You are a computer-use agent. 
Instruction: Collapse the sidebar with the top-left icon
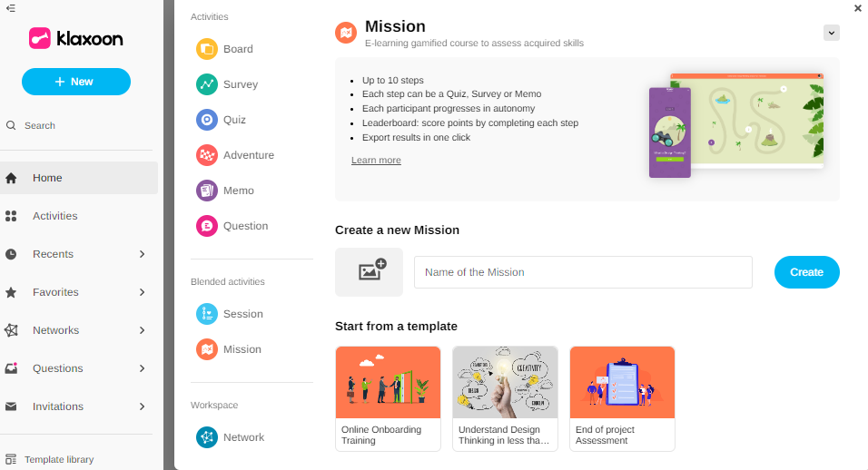[11, 8]
